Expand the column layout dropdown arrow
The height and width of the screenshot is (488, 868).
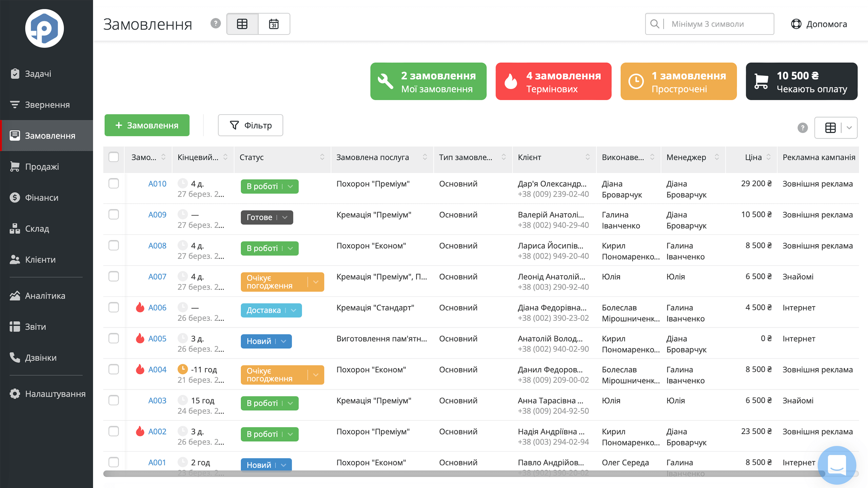pos(849,128)
